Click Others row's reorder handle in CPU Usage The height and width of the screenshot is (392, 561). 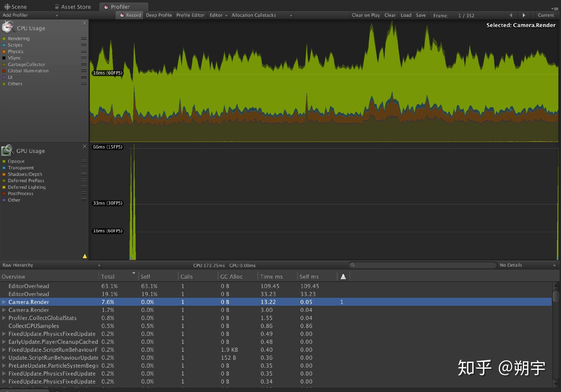click(84, 84)
